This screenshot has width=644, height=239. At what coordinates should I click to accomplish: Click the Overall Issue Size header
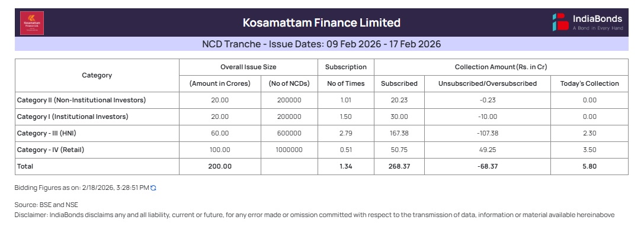(x=248, y=67)
